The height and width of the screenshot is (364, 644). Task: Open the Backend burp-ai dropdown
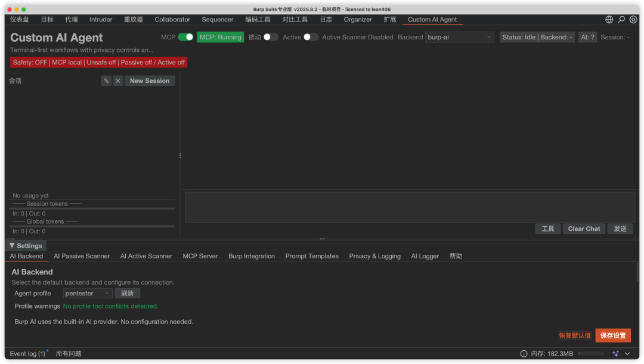459,37
